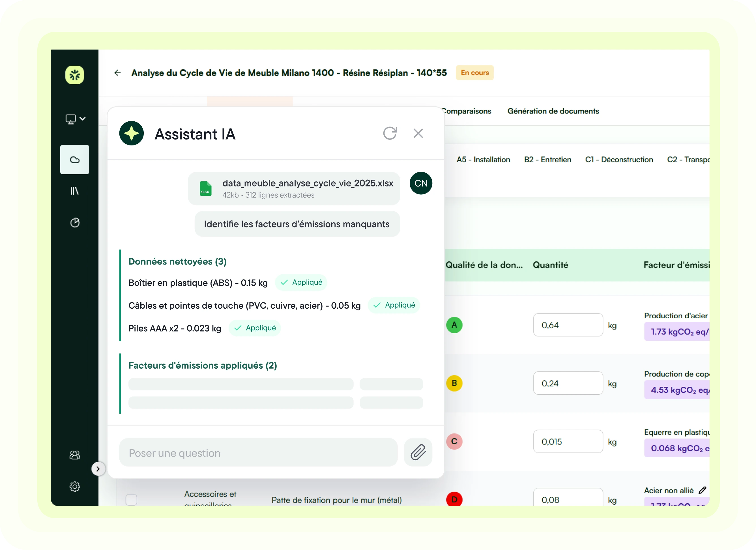Open the pie chart reports icon

pyautogui.click(x=75, y=222)
